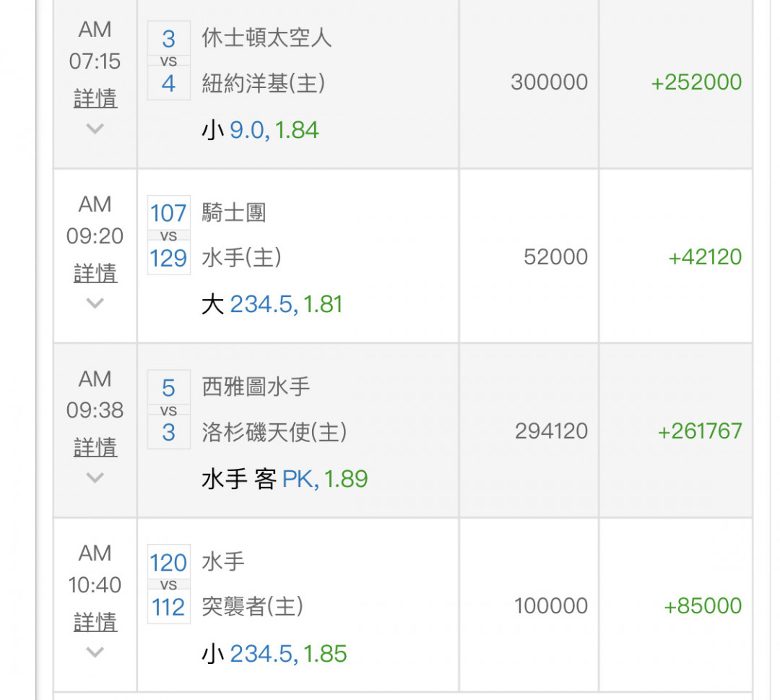Click bet amount 52000

click(555, 256)
